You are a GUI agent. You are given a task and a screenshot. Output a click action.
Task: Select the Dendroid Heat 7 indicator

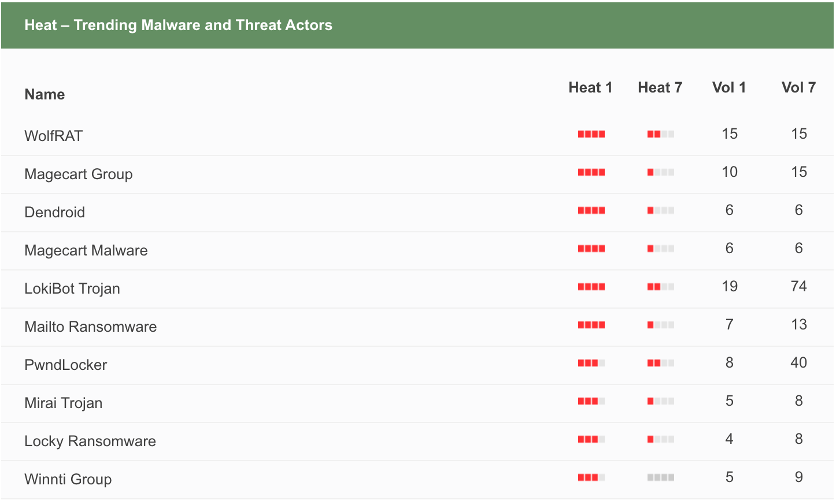660,210
